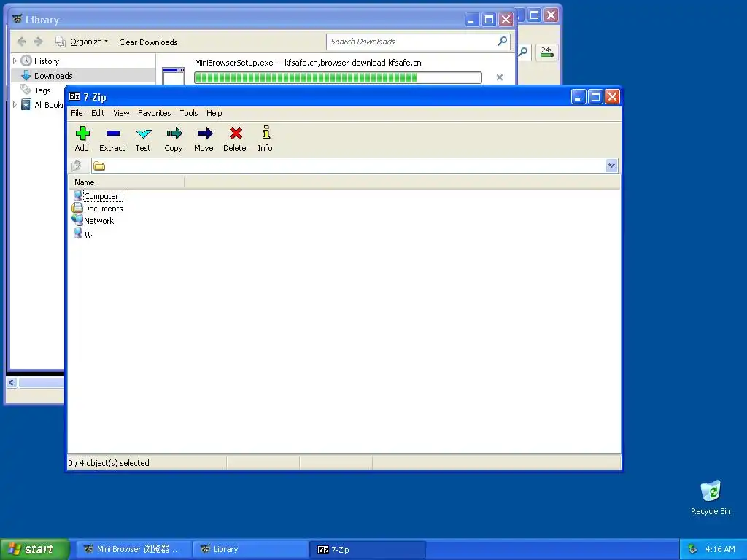Viewport: 747px width, 560px height.
Task: Select the \\. device entry in list
Action: tap(83, 233)
